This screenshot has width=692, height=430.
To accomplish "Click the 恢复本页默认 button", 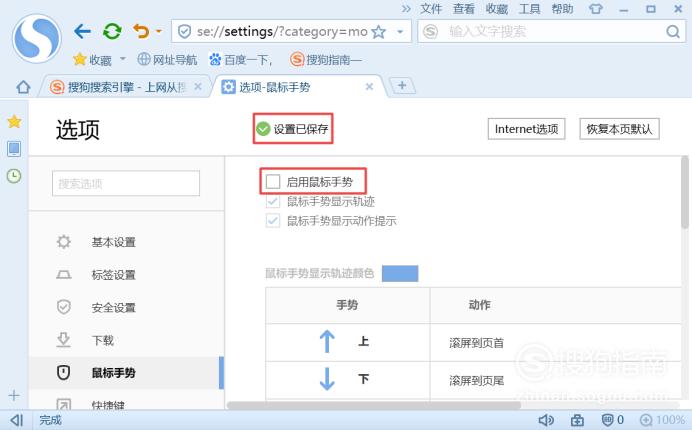I will (619, 129).
